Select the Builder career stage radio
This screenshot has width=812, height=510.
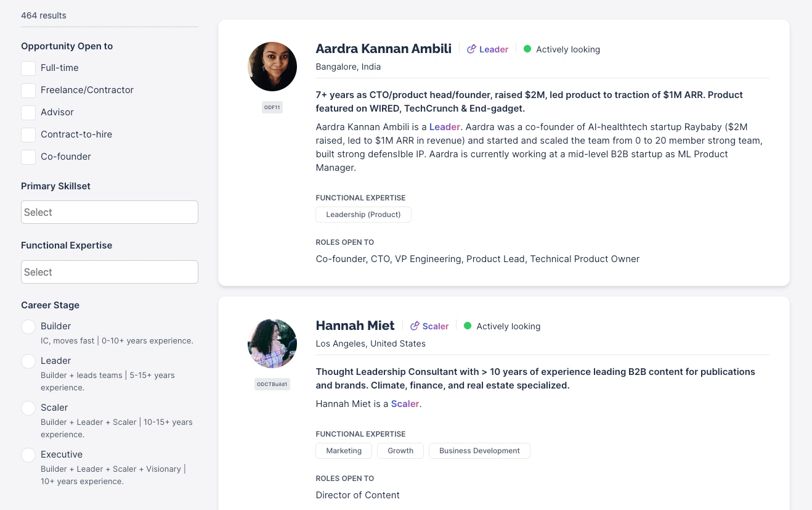tap(28, 327)
